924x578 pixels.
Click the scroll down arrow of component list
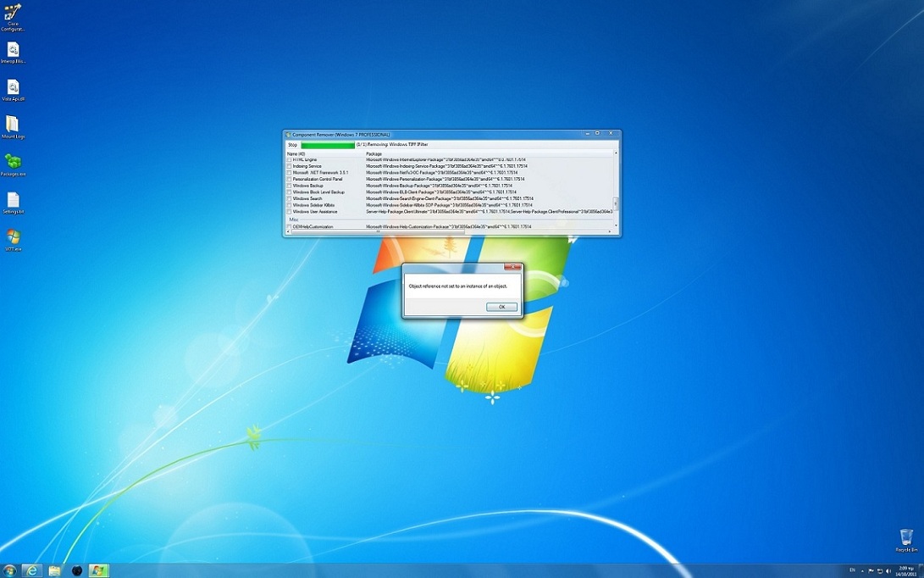(616, 226)
